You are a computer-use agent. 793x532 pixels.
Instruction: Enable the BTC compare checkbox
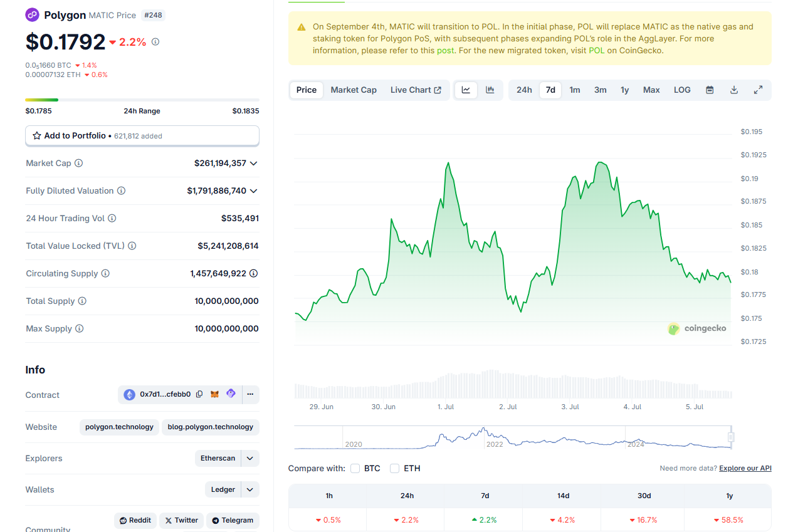[x=355, y=468]
